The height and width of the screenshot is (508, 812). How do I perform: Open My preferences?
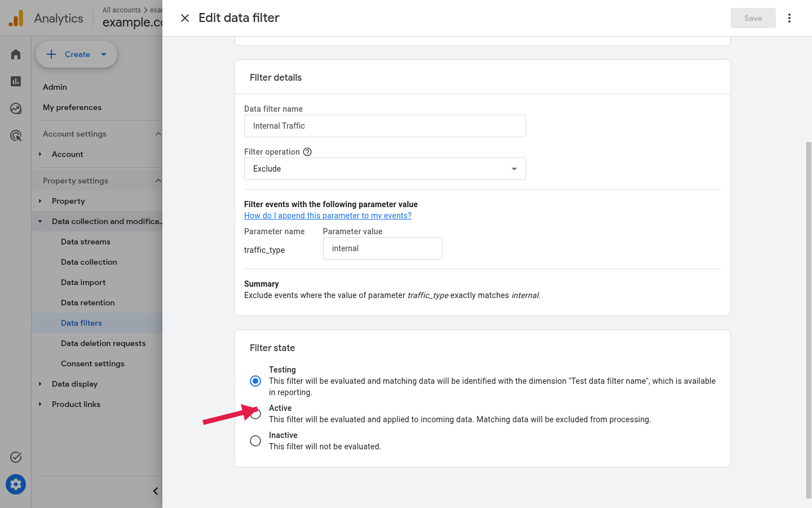[x=72, y=107]
